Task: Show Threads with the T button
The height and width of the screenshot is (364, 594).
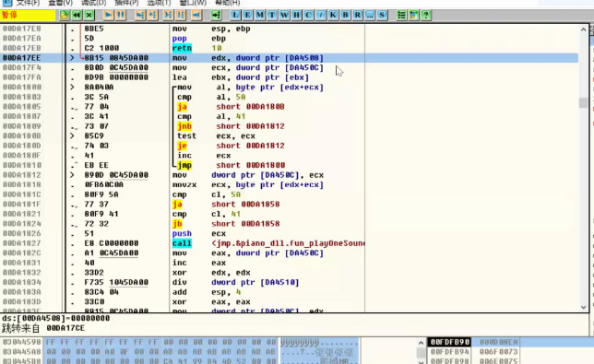Action: coord(271,15)
